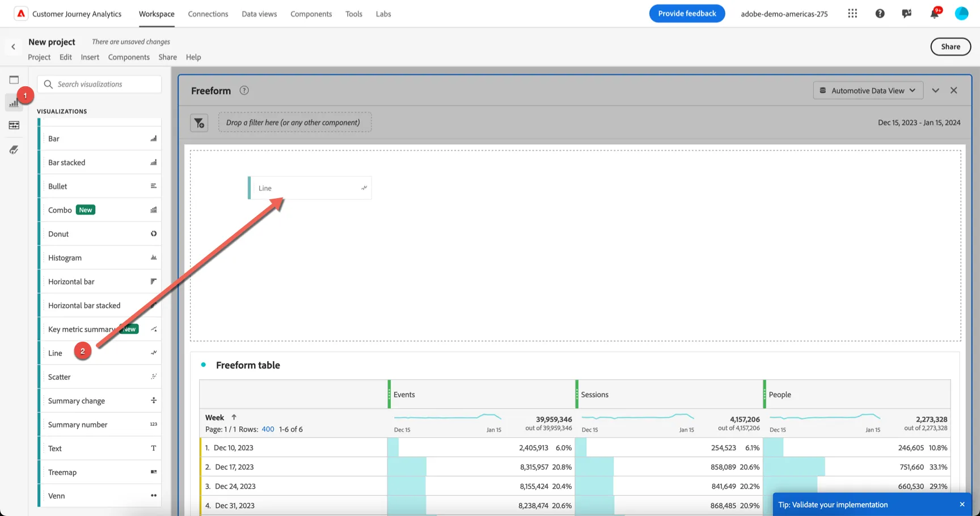The image size is (980, 516).
Task: Open the Edit menu
Action: [66, 57]
